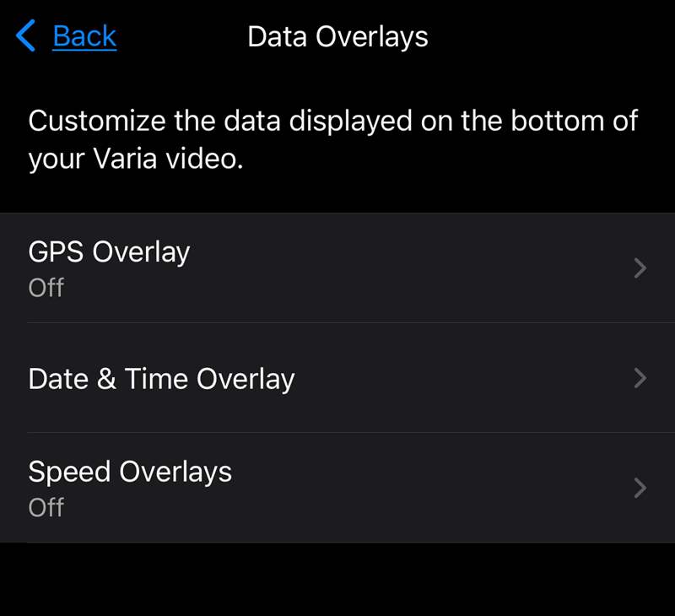
Task: Tap the Off status under Speed Overlays
Action: 46,507
